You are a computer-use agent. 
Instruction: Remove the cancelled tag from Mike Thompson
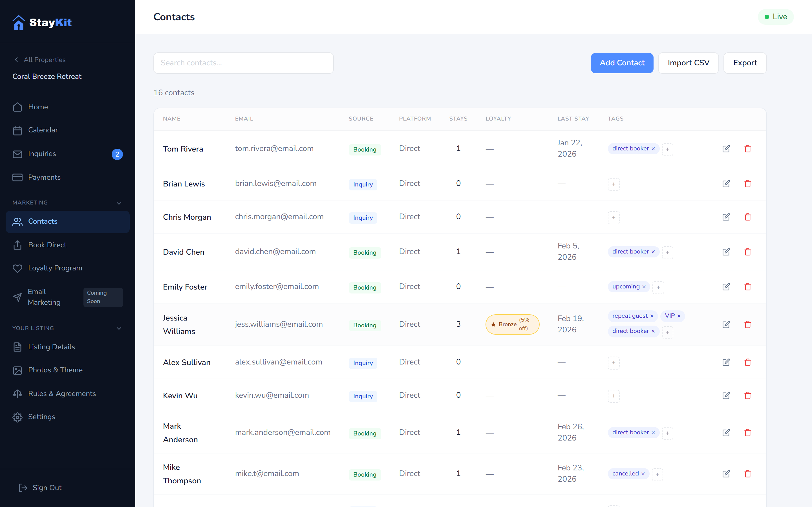coord(643,474)
